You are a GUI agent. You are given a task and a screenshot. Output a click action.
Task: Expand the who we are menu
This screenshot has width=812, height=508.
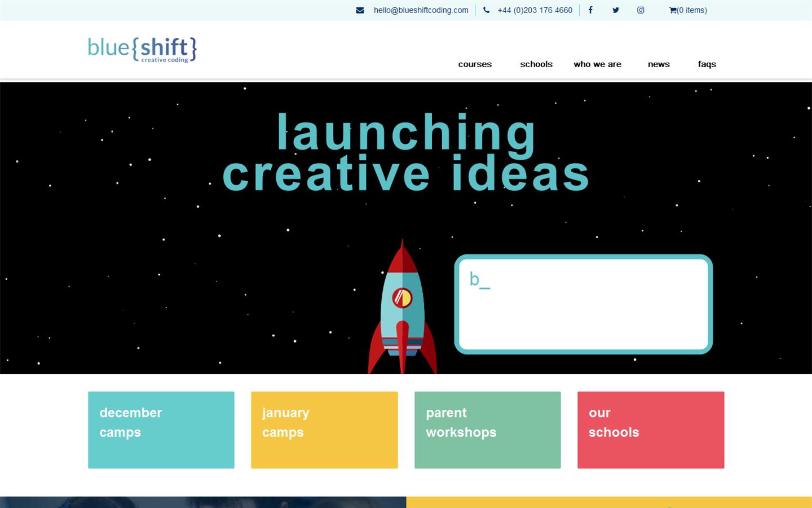[597, 64]
